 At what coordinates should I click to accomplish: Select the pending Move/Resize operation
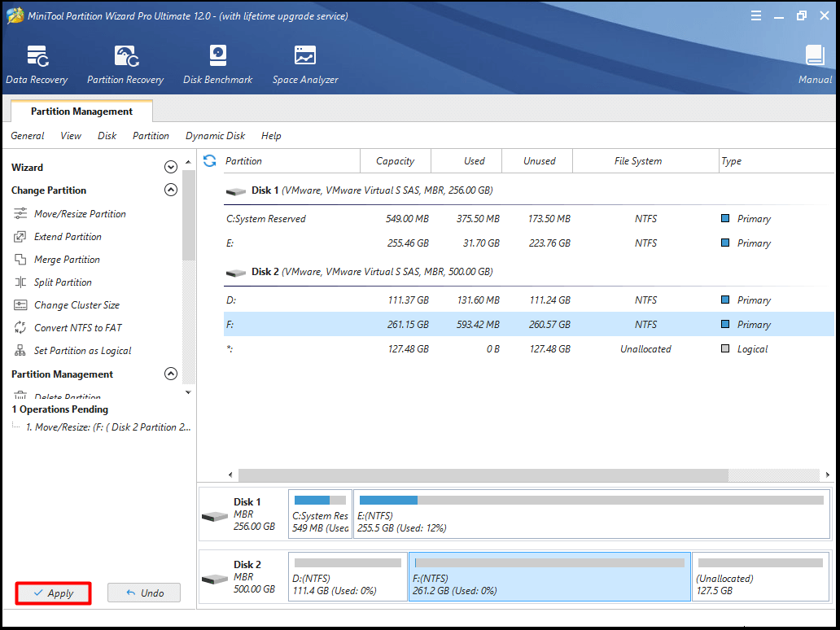tap(109, 427)
